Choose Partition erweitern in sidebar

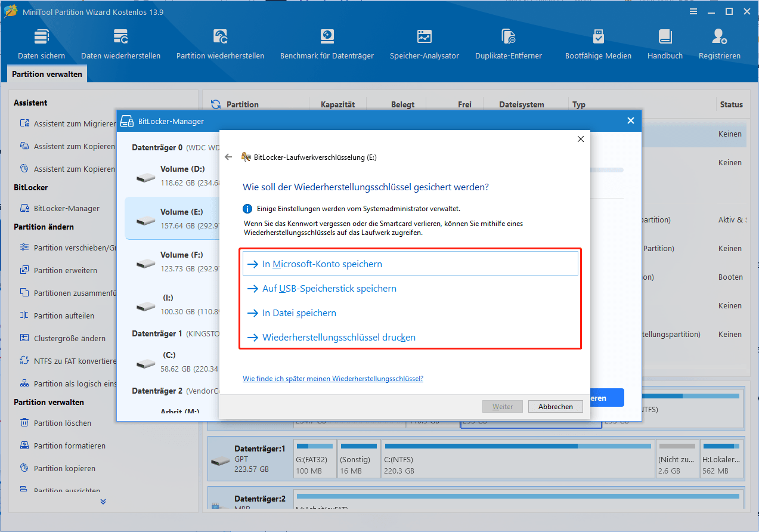pos(60,270)
